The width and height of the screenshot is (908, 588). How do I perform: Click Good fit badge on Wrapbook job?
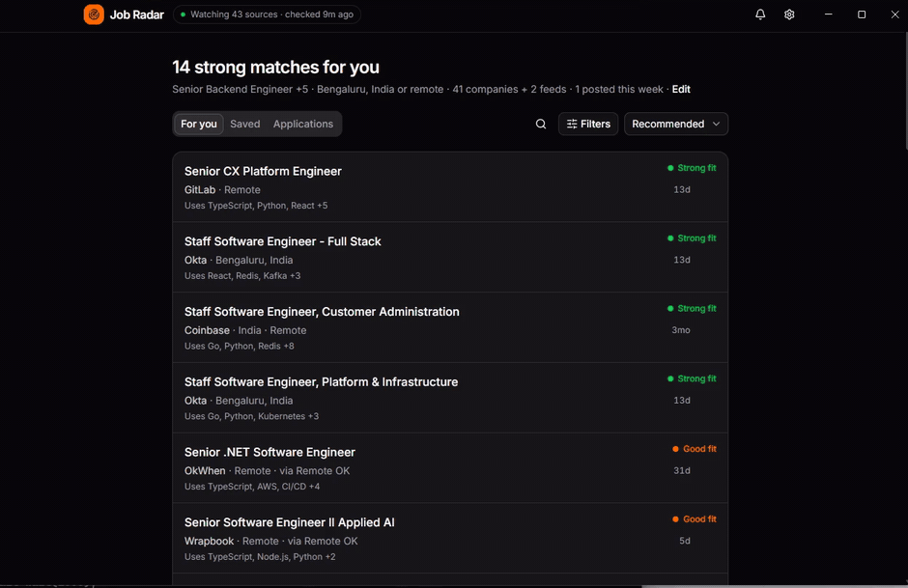pyautogui.click(x=695, y=519)
